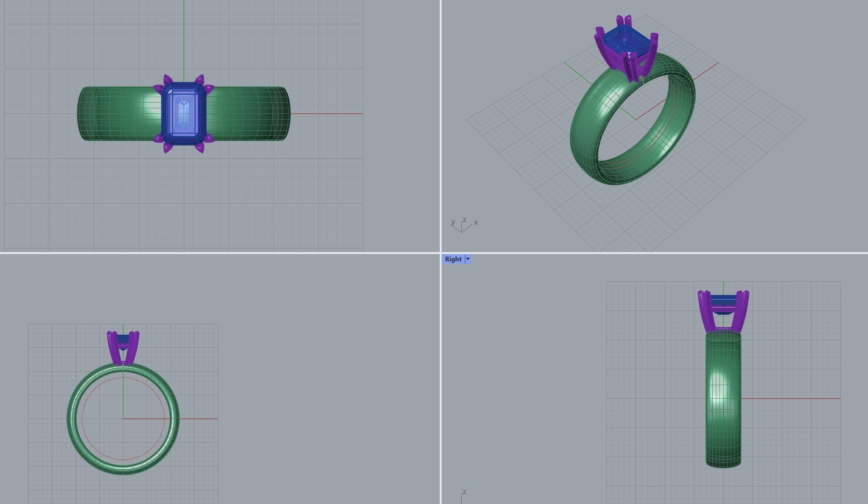
Task: Click the world axes icon in the perspective viewport
Action: (x=463, y=225)
